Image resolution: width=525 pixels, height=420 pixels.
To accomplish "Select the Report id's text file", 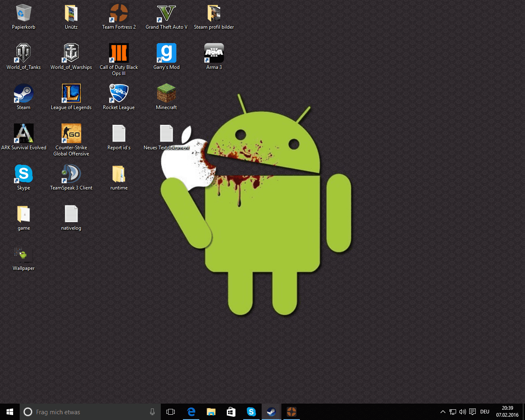I will (119, 134).
